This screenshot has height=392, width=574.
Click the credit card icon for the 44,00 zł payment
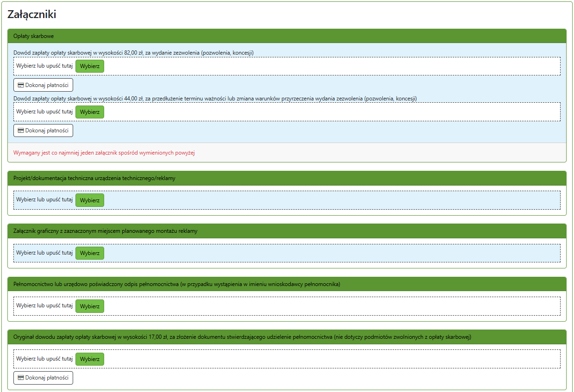(20, 131)
